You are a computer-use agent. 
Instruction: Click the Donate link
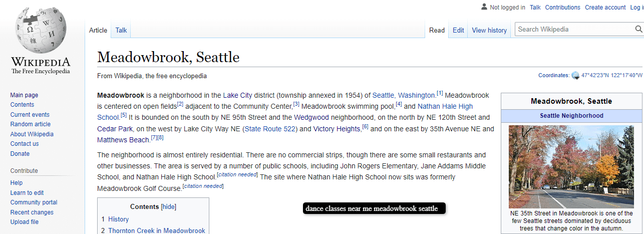20,154
